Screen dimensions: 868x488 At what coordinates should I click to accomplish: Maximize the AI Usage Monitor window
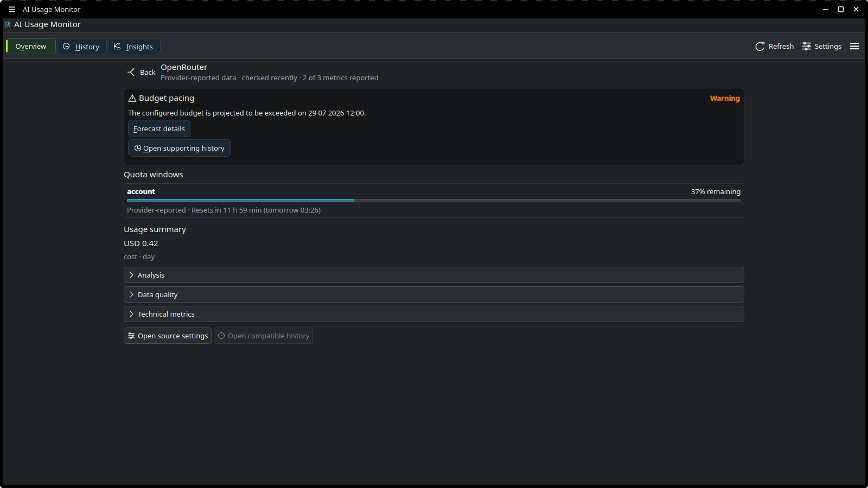[841, 9]
